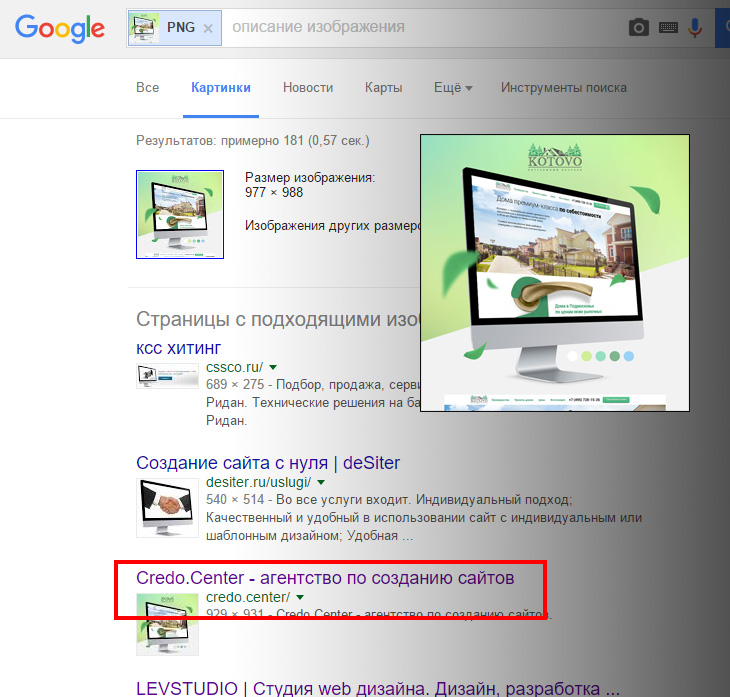Click the handshake thumbnail of the deSiter result

point(168,508)
